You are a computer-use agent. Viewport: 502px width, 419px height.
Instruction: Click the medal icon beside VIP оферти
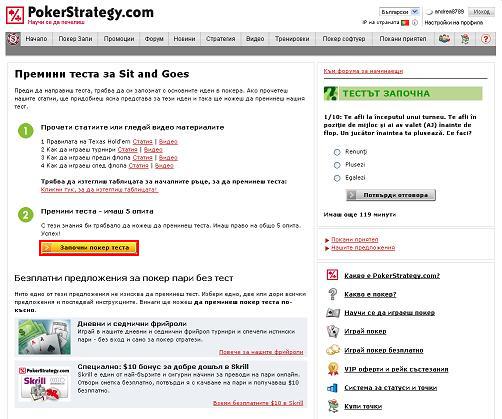[333, 369]
